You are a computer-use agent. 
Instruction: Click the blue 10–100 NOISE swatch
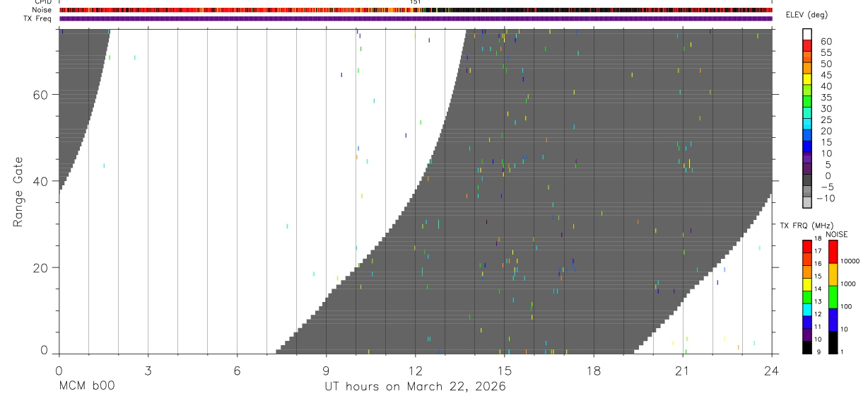(833, 320)
